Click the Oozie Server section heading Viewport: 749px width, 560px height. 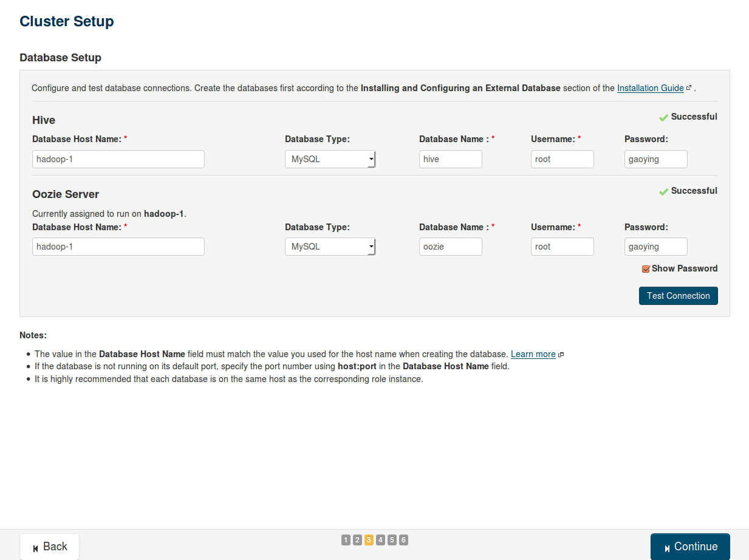(66, 194)
